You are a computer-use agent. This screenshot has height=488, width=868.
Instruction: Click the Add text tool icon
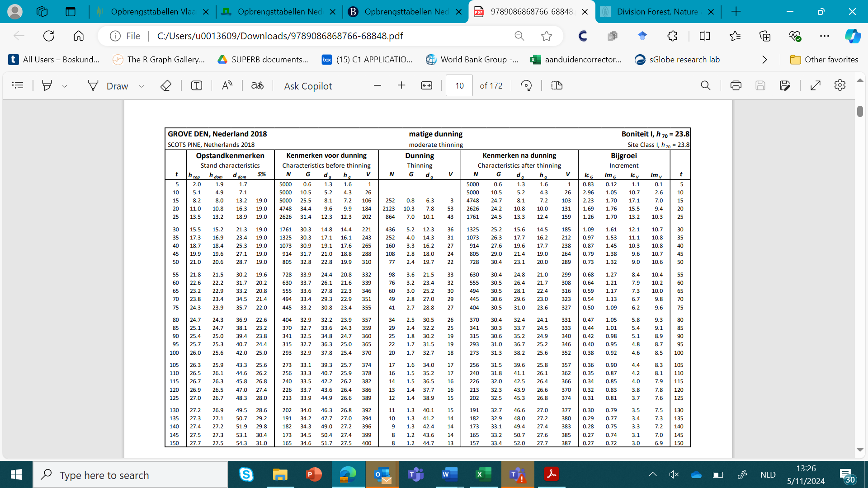click(197, 85)
